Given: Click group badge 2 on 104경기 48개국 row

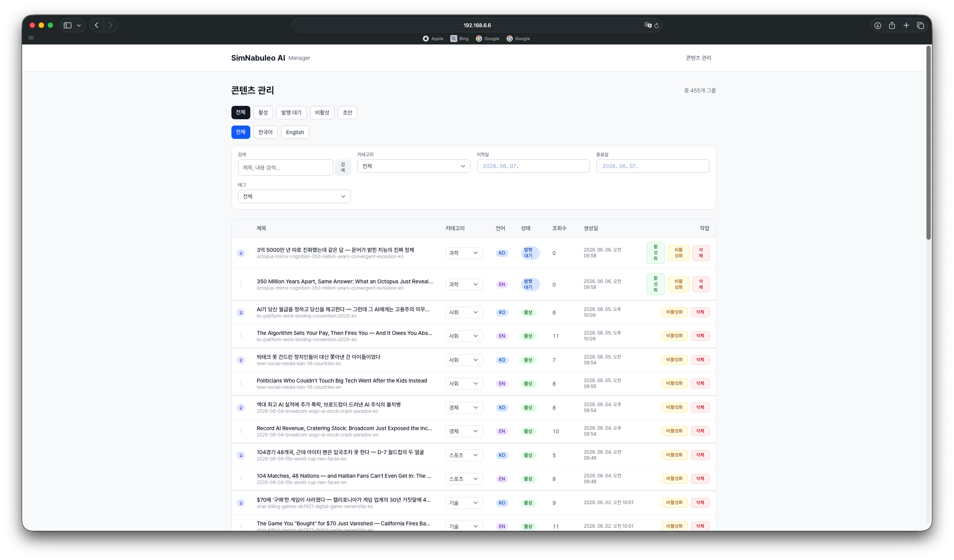Looking at the screenshot, I should click(241, 455).
